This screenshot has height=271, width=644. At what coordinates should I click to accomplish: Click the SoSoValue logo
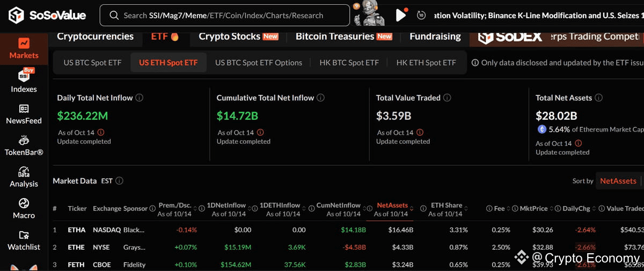47,16
